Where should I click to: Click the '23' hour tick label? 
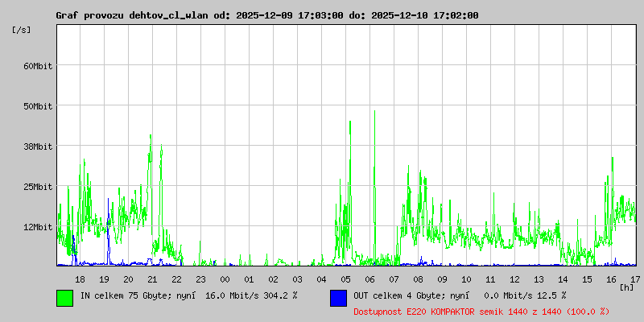[200, 279]
